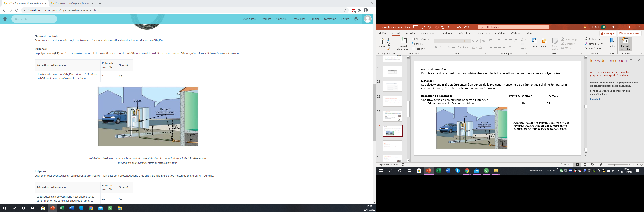Image resolution: width=644 pixels, height=212 pixels.
Task: Start slideshow from beginning via quick access icon
Action: pyautogui.click(x=443, y=27)
